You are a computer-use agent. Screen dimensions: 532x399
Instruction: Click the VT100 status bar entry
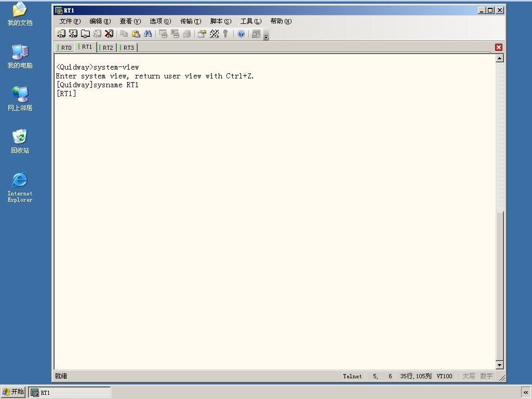click(445, 376)
